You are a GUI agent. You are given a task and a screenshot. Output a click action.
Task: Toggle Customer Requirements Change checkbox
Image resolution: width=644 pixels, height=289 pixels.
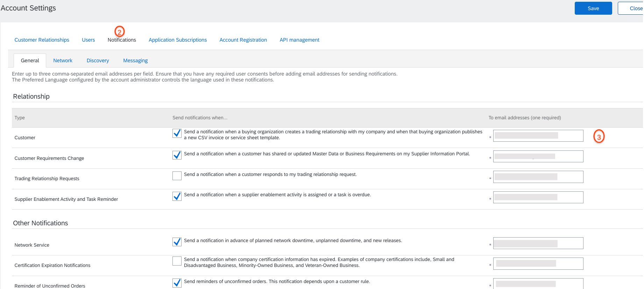[177, 155]
